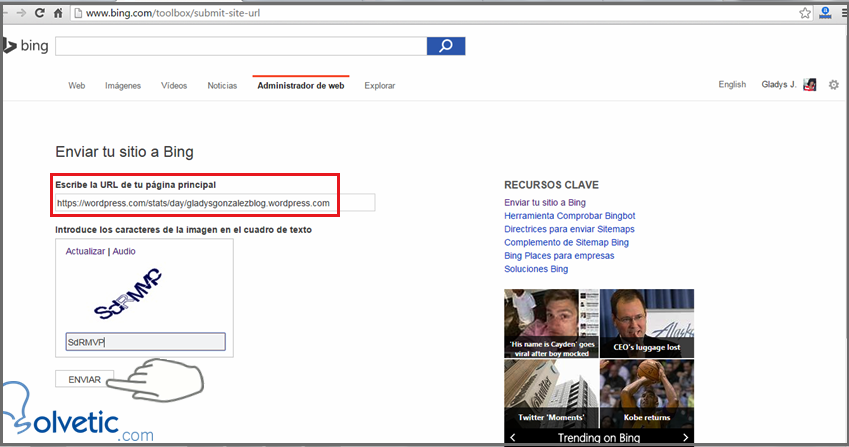Click the Bing search magnifier button
Screen dimensions: 849x447
tap(446, 46)
